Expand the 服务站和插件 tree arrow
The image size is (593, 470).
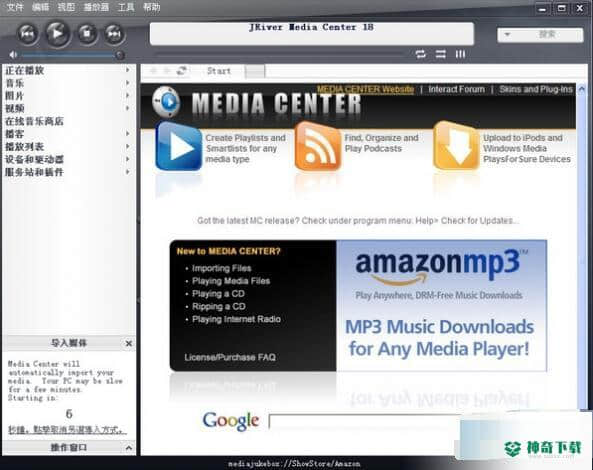[128, 172]
